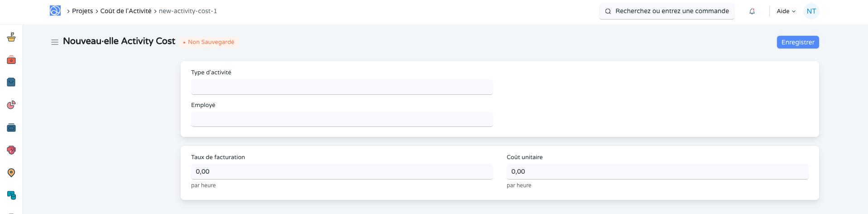Expand the Aide dropdown menu

pos(786,11)
